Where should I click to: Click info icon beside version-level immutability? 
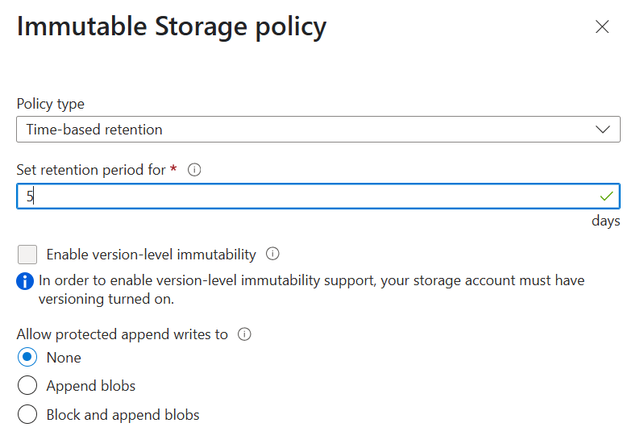click(x=273, y=254)
